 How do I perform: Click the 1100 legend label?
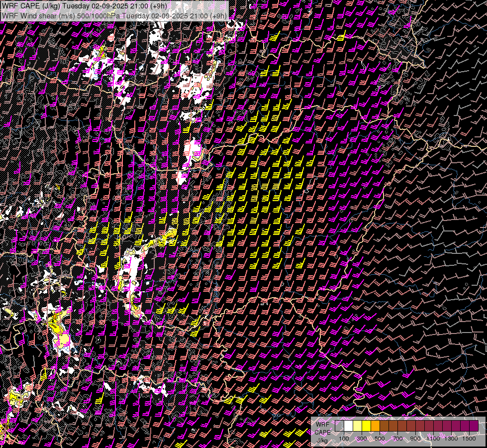(433, 439)
